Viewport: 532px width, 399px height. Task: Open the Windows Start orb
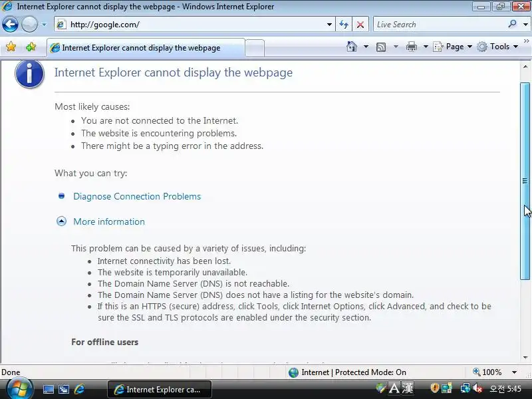(x=19, y=389)
